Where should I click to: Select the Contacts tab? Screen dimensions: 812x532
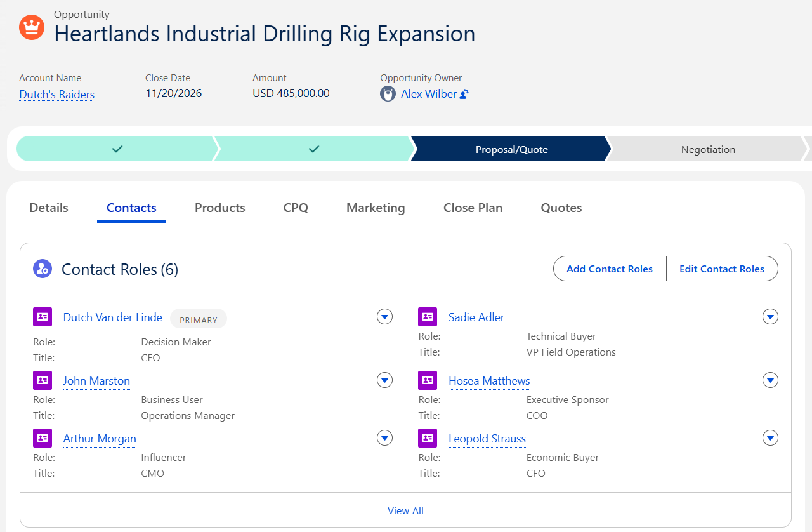(131, 208)
